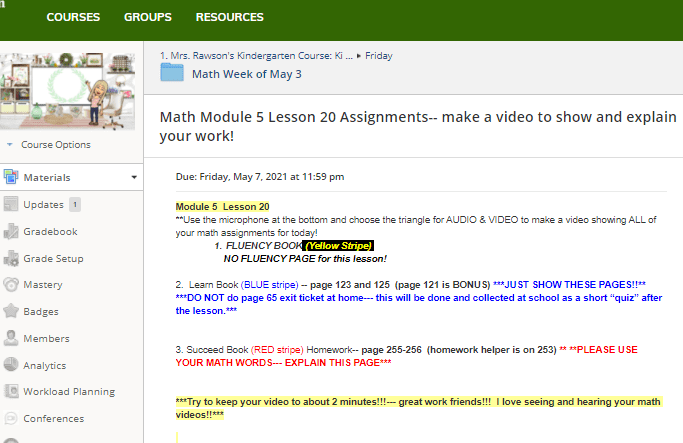Image resolution: width=683 pixels, height=443 pixels.
Task: Click the Updates notification badge 1
Action: 75,204
